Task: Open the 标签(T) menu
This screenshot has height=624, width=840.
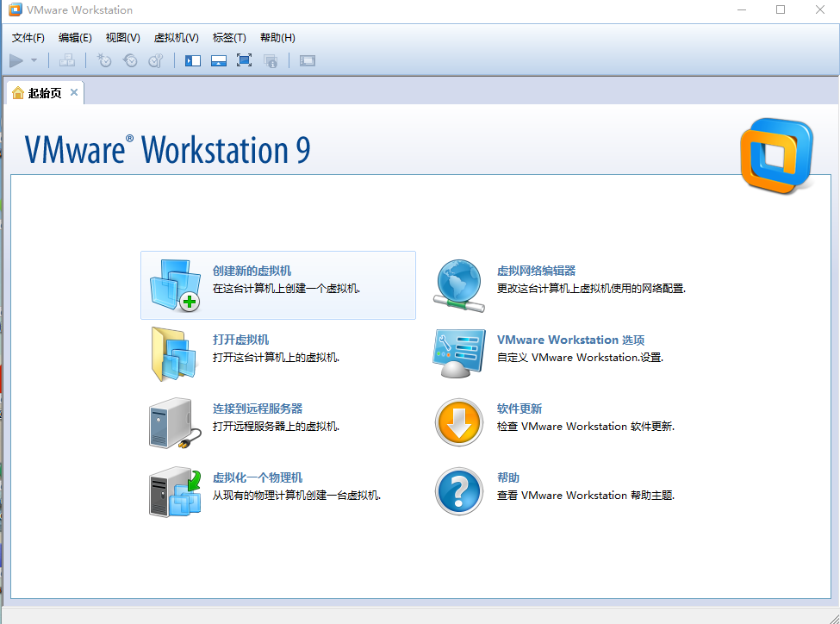Action: click(x=229, y=38)
